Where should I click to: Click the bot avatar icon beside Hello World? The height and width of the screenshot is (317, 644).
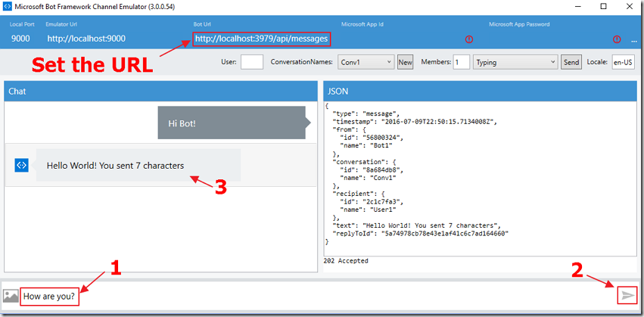pyautogui.click(x=21, y=165)
